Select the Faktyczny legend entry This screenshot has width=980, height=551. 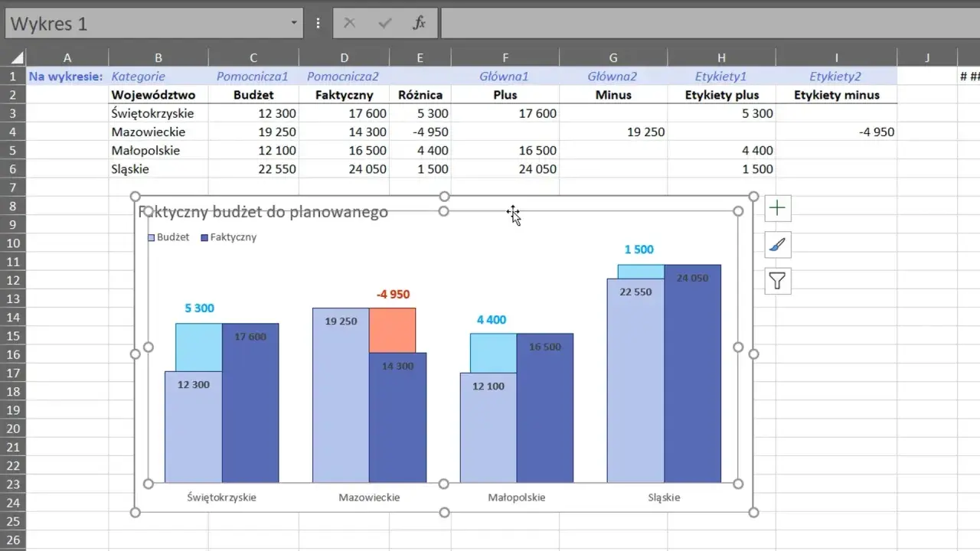(x=228, y=237)
